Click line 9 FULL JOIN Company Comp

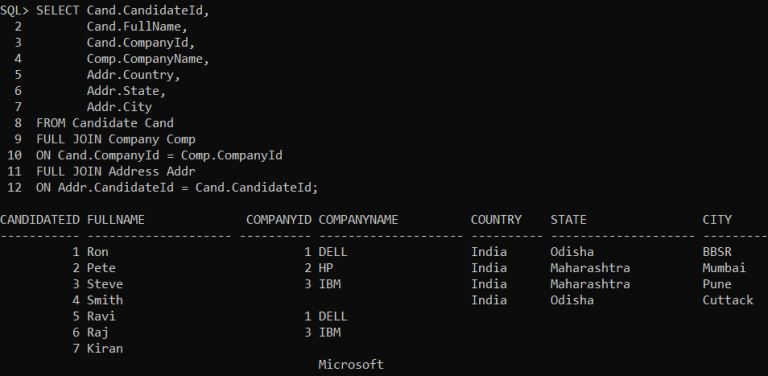116,139
